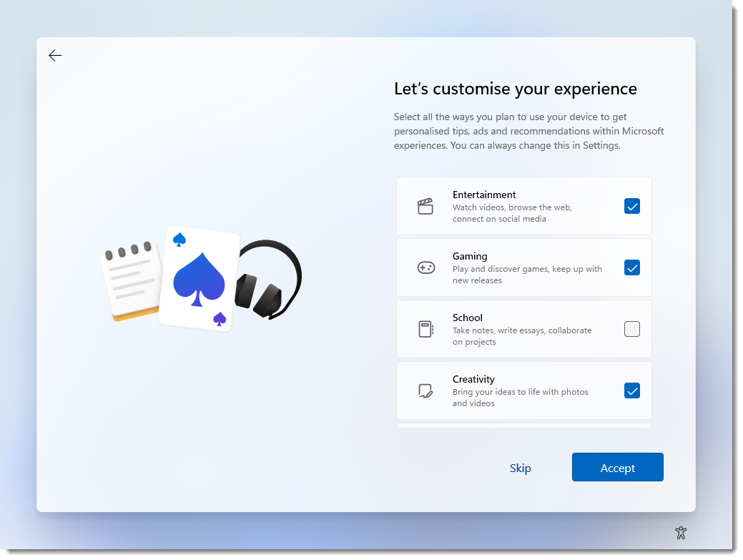This screenshot has width=743, height=560.
Task: Click the back arrow to go back
Action: click(55, 55)
